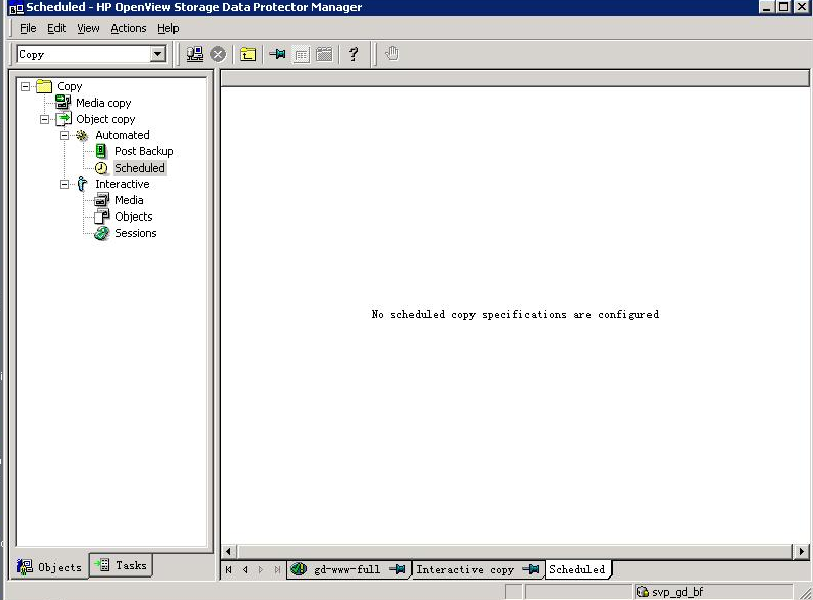
Task: Switch to the Tasks navigation tab
Action: click(x=121, y=565)
